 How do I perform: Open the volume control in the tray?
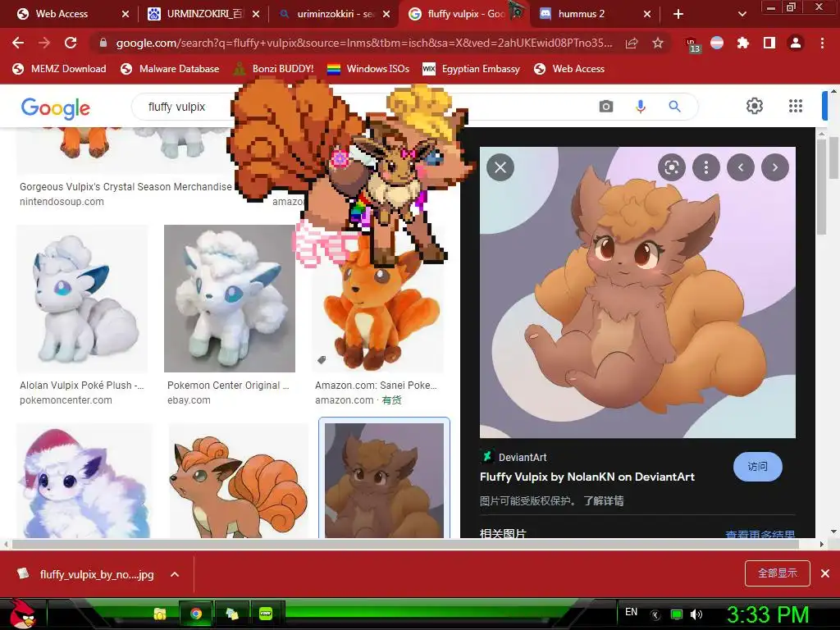tap(696, 614)
